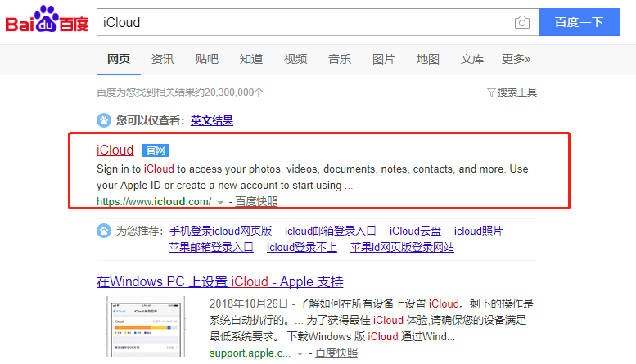Click the 百度一下 search button
Image resolution: width=636 pixels, height=364 pixels.
pyautogui.click(x=580, y=22)
